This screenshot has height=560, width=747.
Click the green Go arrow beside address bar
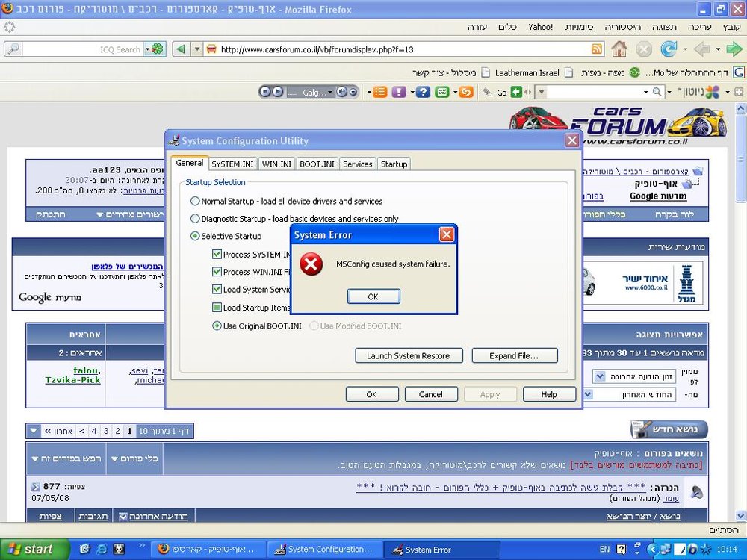coord(181,49)
